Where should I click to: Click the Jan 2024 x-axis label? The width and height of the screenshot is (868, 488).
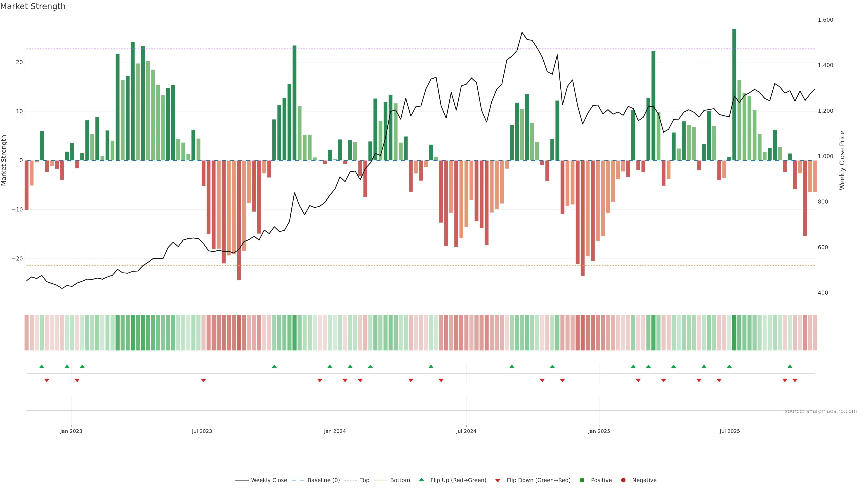tap(335, 431)
